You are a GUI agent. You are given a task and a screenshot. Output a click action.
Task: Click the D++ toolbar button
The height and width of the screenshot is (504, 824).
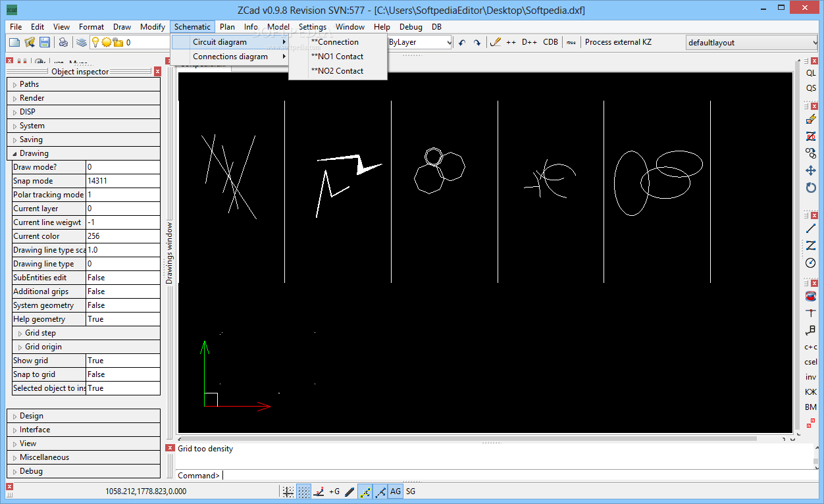(529, 42)
